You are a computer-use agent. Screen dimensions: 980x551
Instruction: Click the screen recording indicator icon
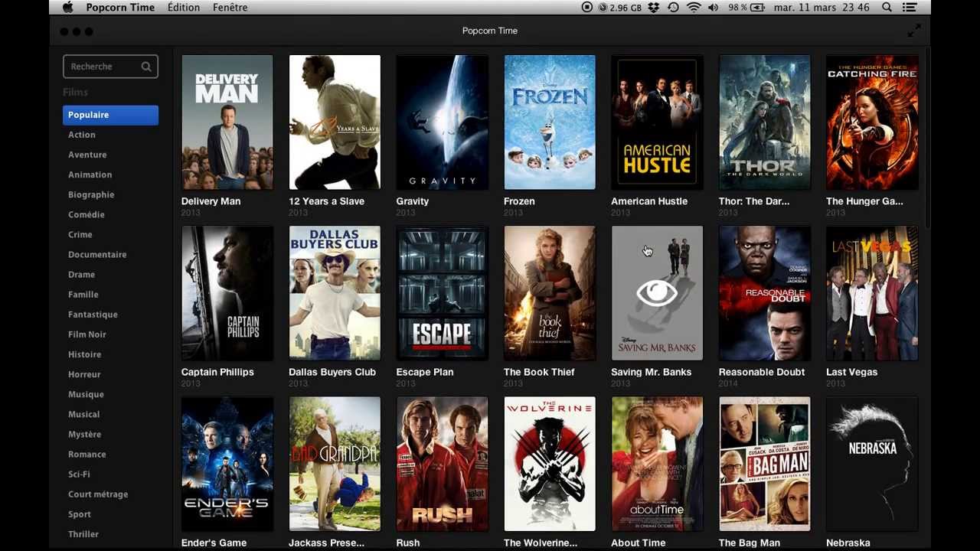pyautogui.click(x=587, y=8)
